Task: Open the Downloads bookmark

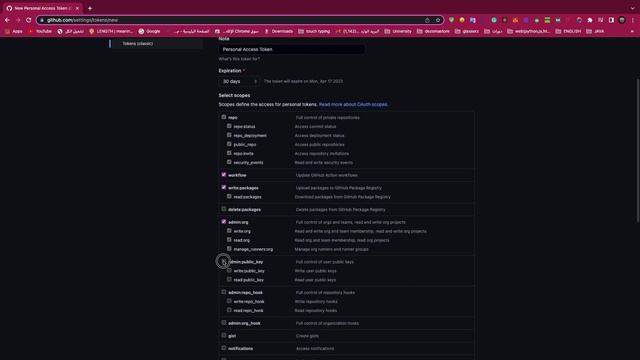Action: click(x=279, y=31)
